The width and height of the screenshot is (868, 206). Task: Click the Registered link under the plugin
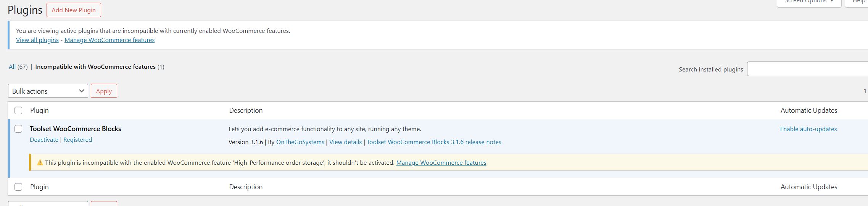tap(77, 139)
